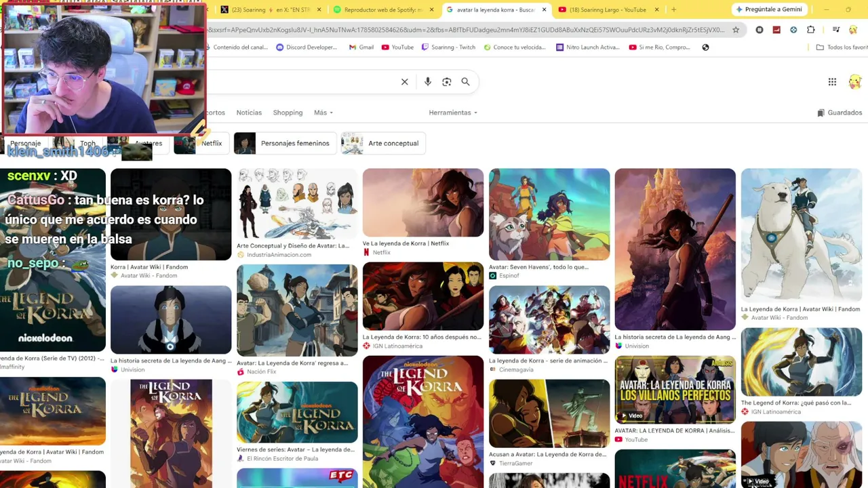Start a voice search with the microphone
868x488 pixels.
[x=428, y=82]
